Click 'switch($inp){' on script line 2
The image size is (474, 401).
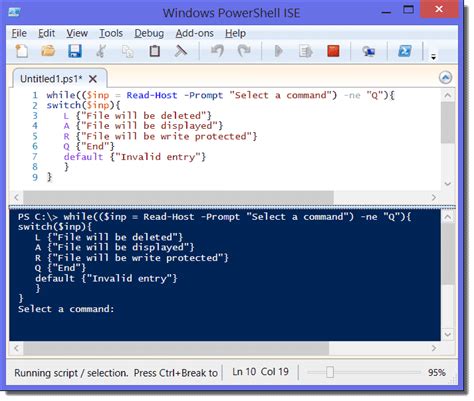tap(83, 105)
